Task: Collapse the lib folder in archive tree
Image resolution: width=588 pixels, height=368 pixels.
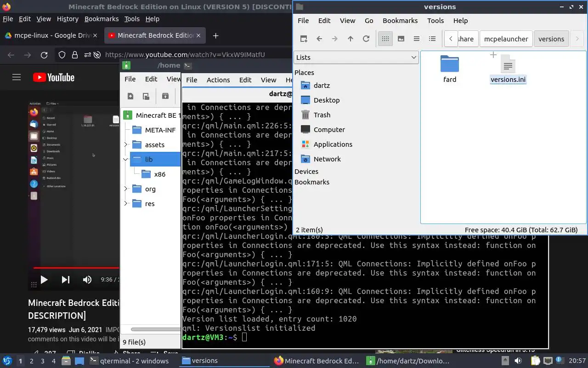Action: [x=126, y=160]
